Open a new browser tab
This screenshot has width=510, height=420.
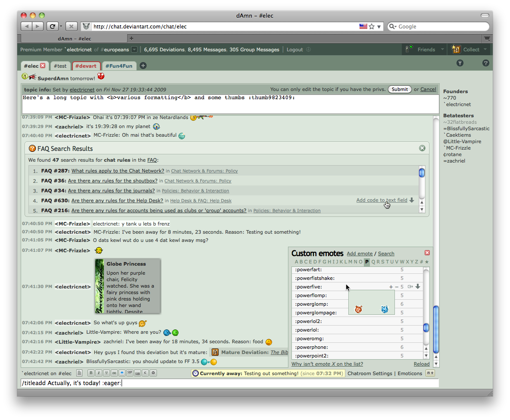click(x=131, y=38)
